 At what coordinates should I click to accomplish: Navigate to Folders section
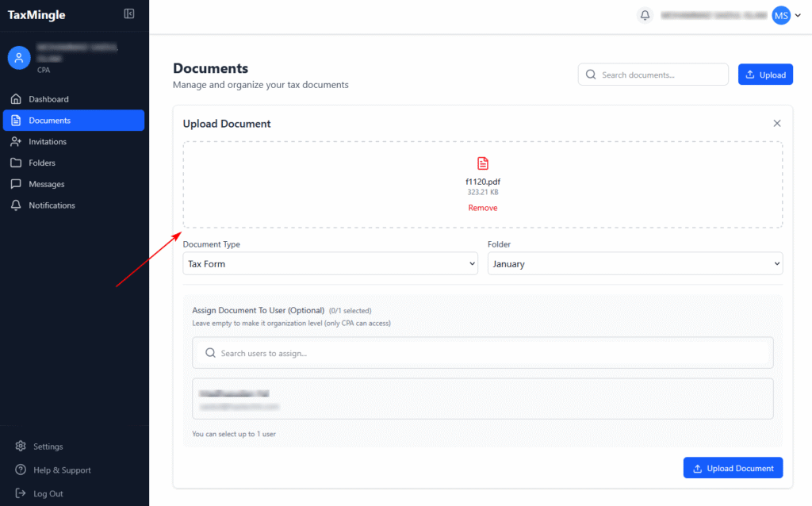[42, 163]
